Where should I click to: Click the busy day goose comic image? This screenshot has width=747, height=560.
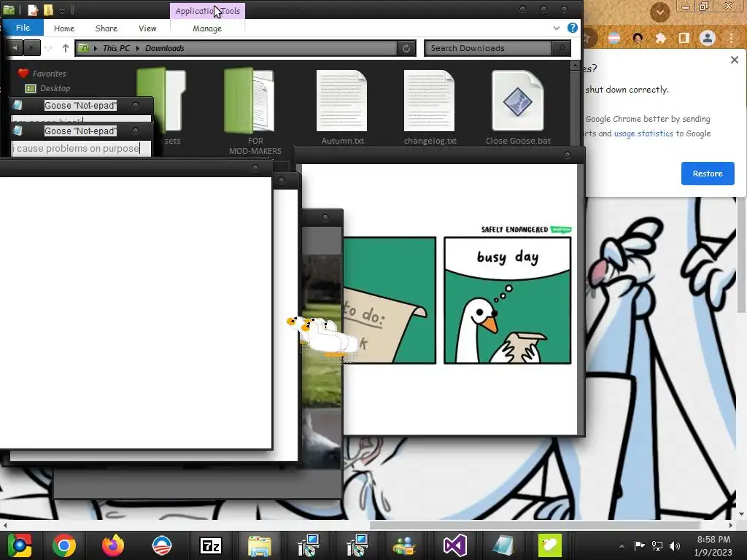(x=508, y=300)
